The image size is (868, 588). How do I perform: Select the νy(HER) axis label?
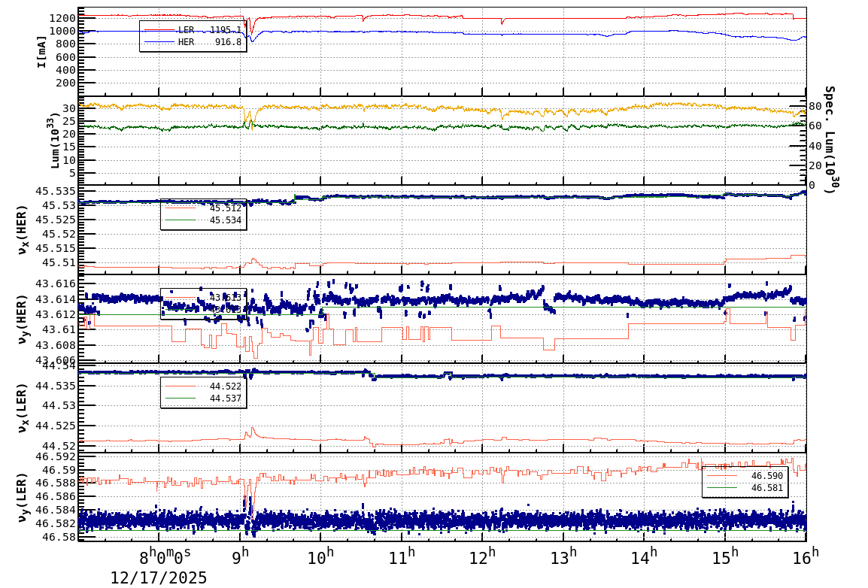click(22, 319)
